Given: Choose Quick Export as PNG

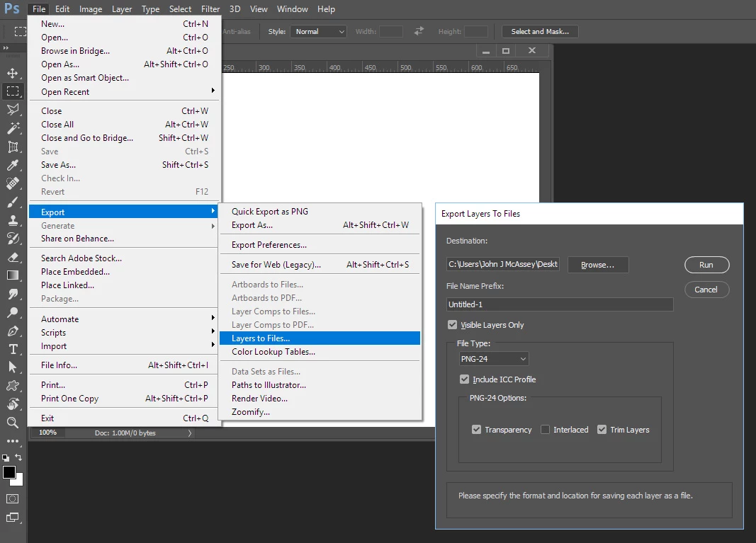Looking at the screenshot, I should click(x=320, y=212).
